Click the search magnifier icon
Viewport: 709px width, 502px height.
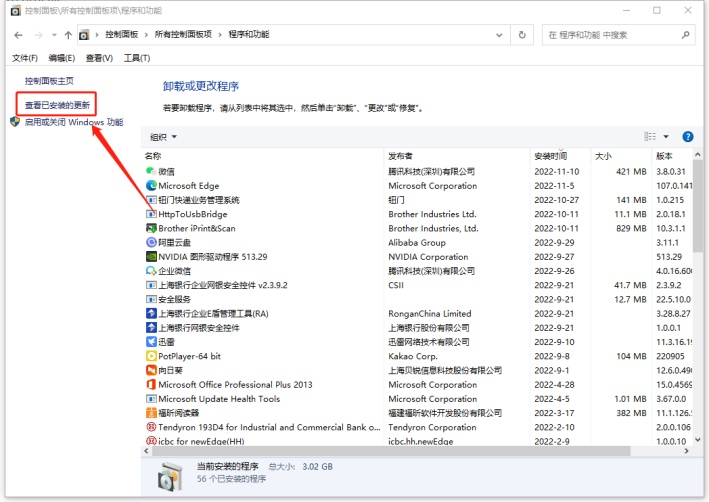coord(686,35)
